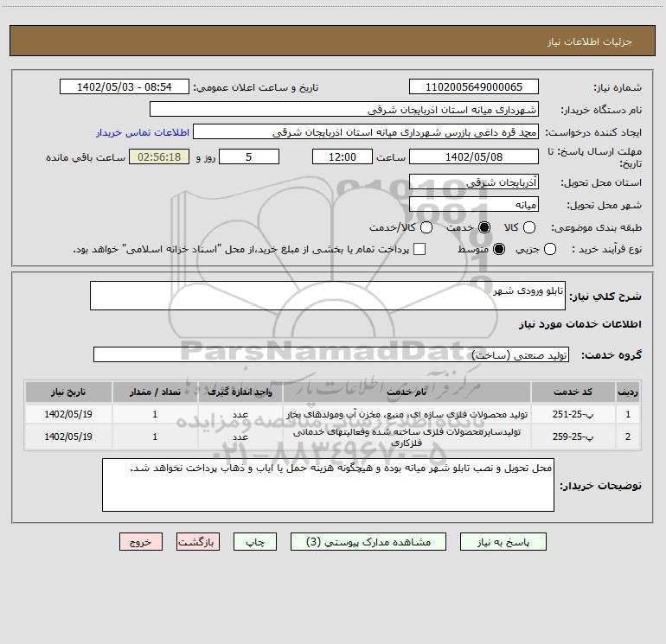666x644 pixels.
Task: Open مشاهده مدارک پیوستی (3) button
Action: tap(368, 542)
